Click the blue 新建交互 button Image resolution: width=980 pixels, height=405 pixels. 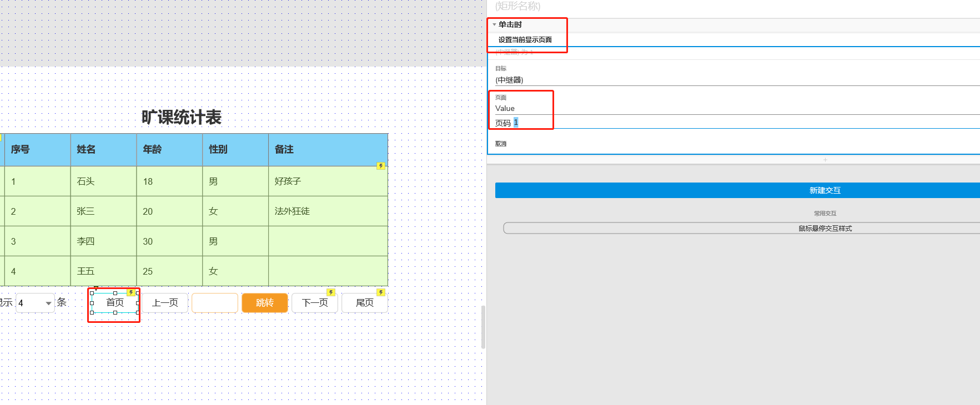[x=737, y=190]
